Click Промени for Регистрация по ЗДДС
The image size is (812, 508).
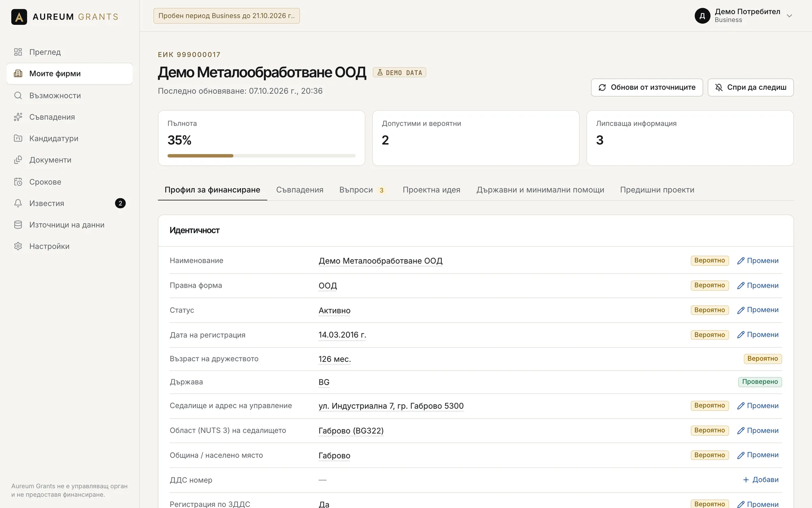tap(758, 504)
